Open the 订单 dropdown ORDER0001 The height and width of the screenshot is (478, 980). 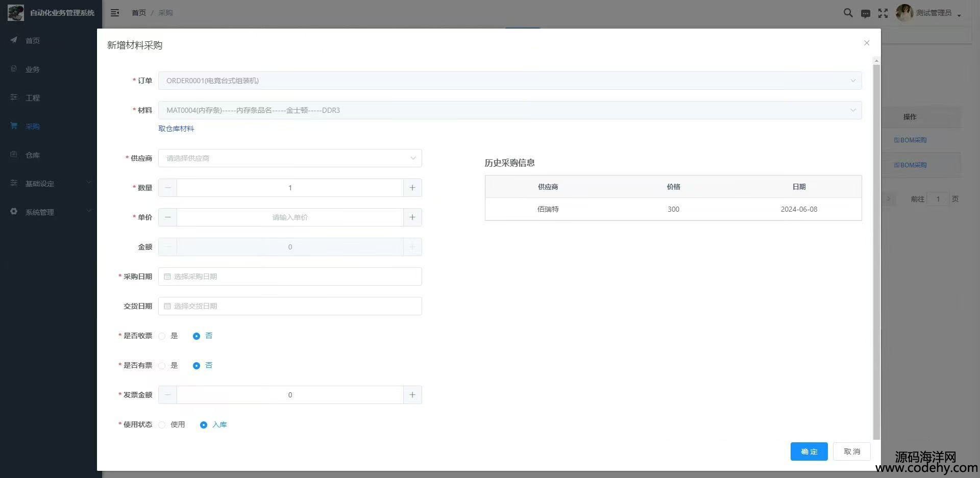510,81
